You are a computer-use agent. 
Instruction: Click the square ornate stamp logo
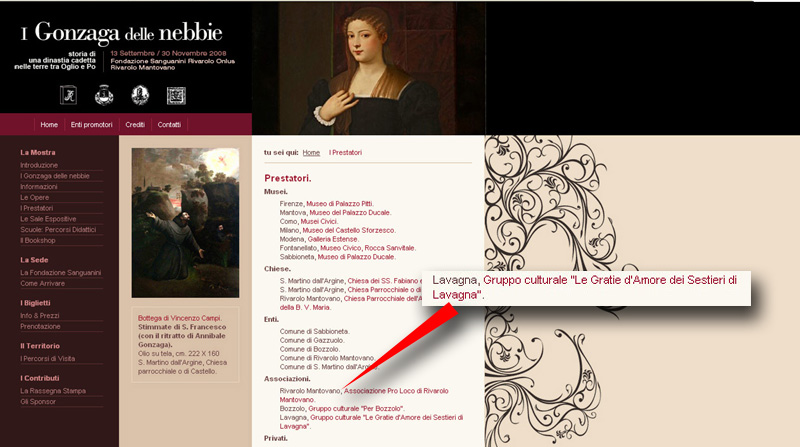click(x=176, y=95)
